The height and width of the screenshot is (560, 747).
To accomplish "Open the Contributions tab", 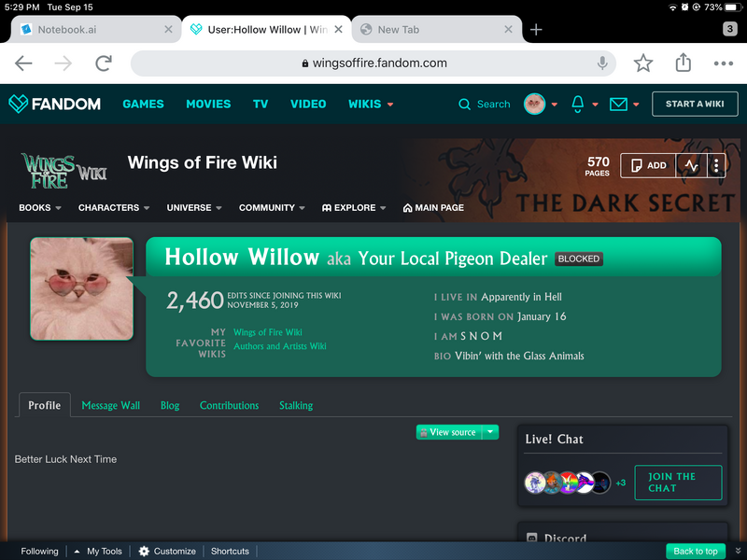I will tap(229, 405).
